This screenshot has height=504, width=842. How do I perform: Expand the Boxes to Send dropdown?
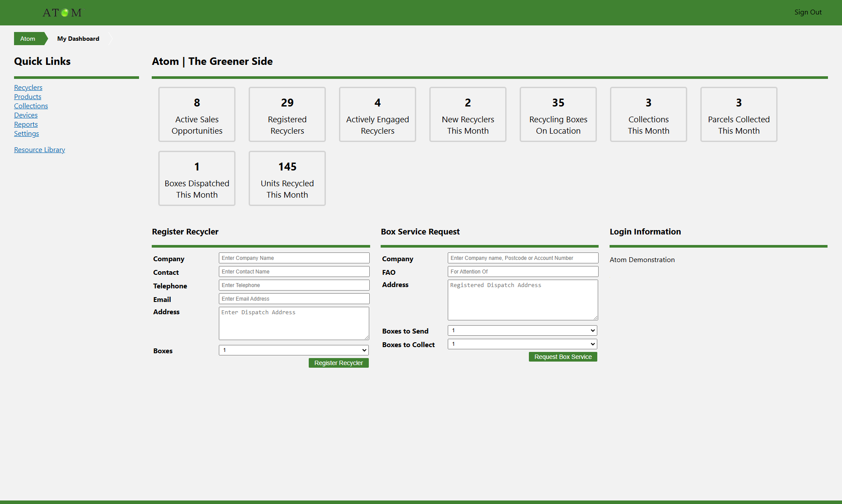[522, 330]
